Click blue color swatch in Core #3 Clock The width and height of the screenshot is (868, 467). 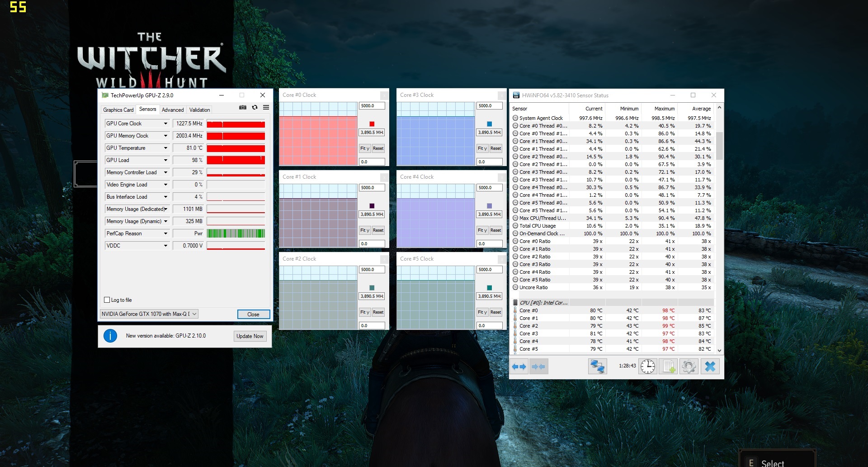point(489,124)
